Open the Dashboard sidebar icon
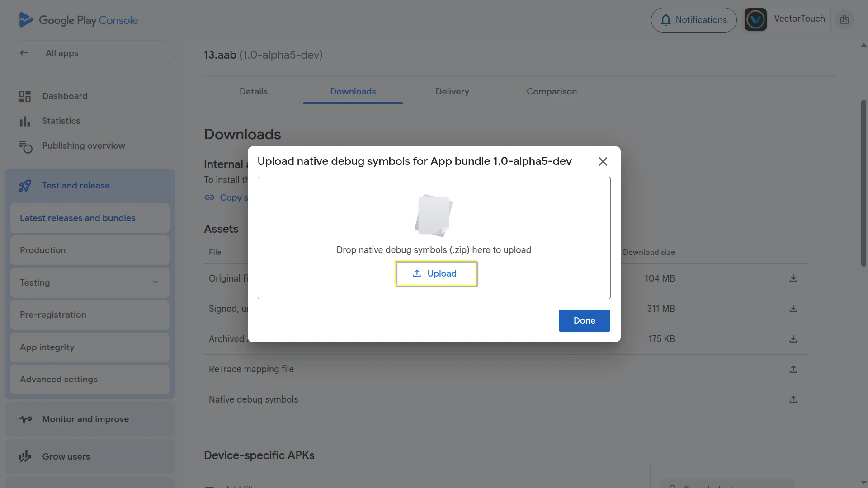868x488 pixels. coord(25,96)
